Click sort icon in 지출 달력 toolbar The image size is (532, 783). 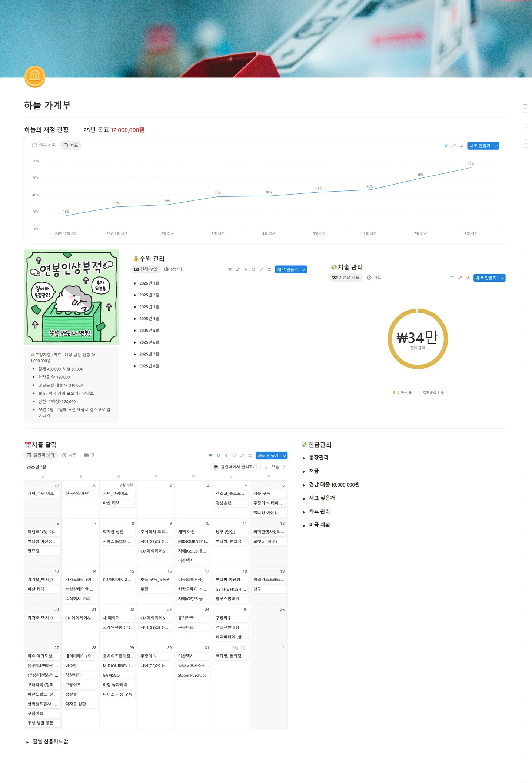[218, 456]
